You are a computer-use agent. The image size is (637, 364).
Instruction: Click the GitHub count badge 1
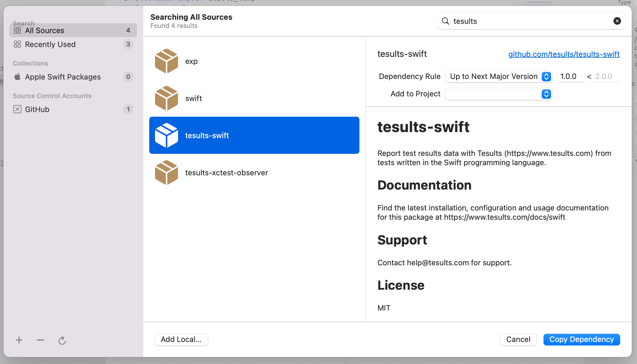128,109
